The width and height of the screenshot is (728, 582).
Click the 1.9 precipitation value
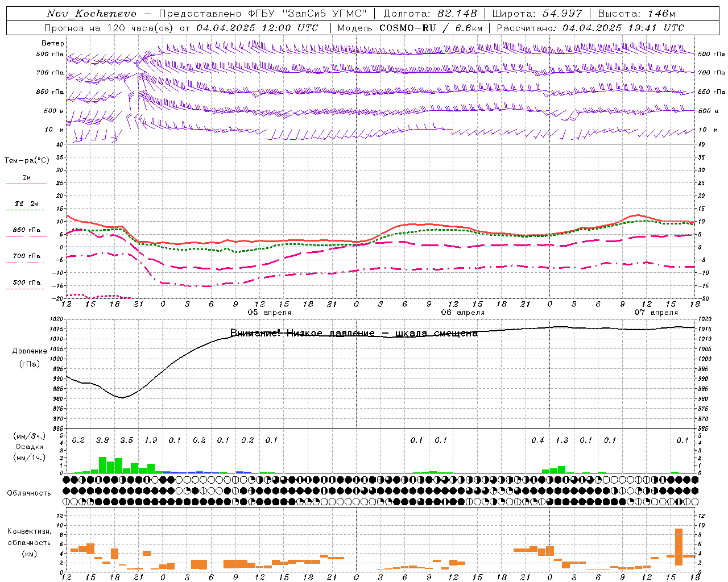[151, 440]
